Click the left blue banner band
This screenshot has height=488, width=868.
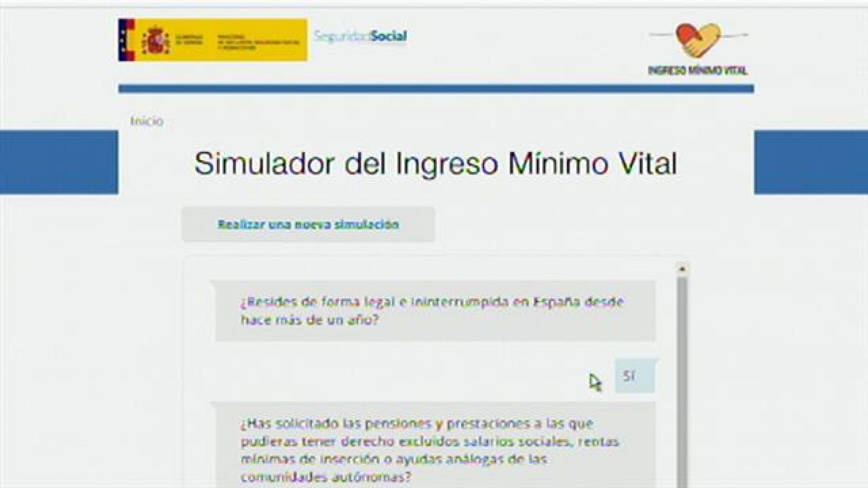[59, 162]
